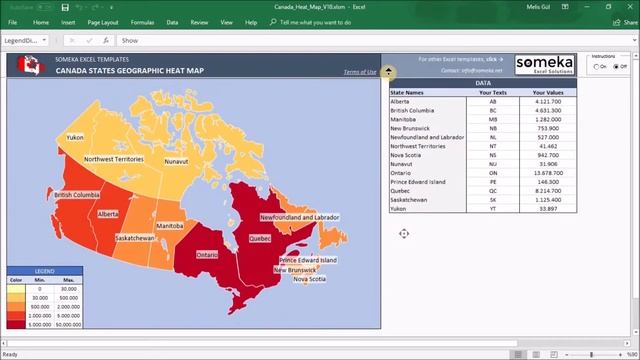
Task: Click the Name Box showing LegendDi...
Action: 21,40
